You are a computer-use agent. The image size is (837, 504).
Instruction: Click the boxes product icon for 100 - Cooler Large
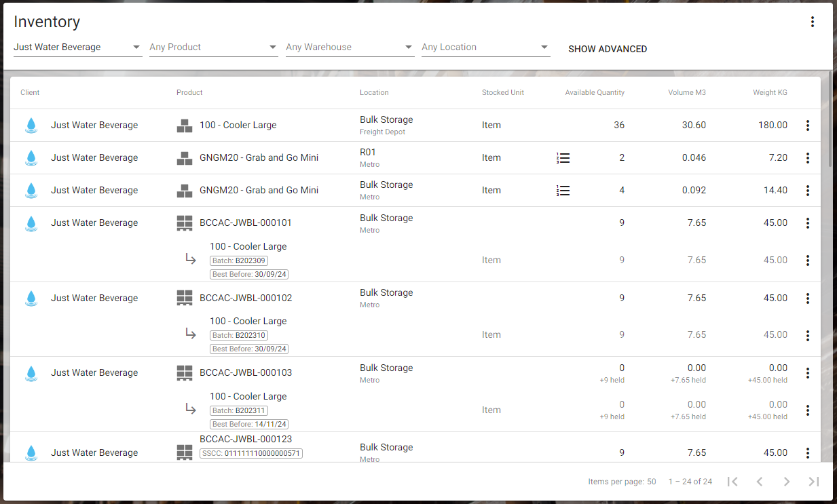point(185,125)
